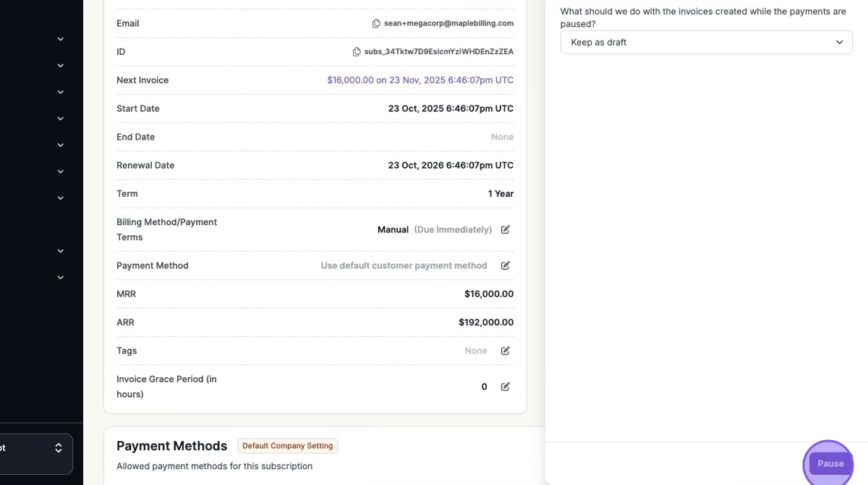Expand the third sidebar chevron from top

[61, 92]
